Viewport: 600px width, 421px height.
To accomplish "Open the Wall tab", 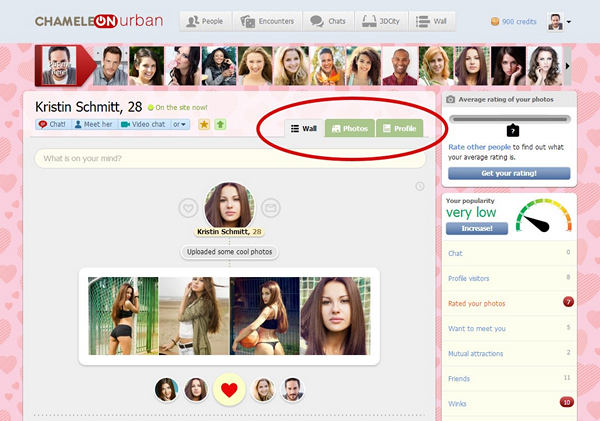I will pyautogui.click(x=303, y=129).
